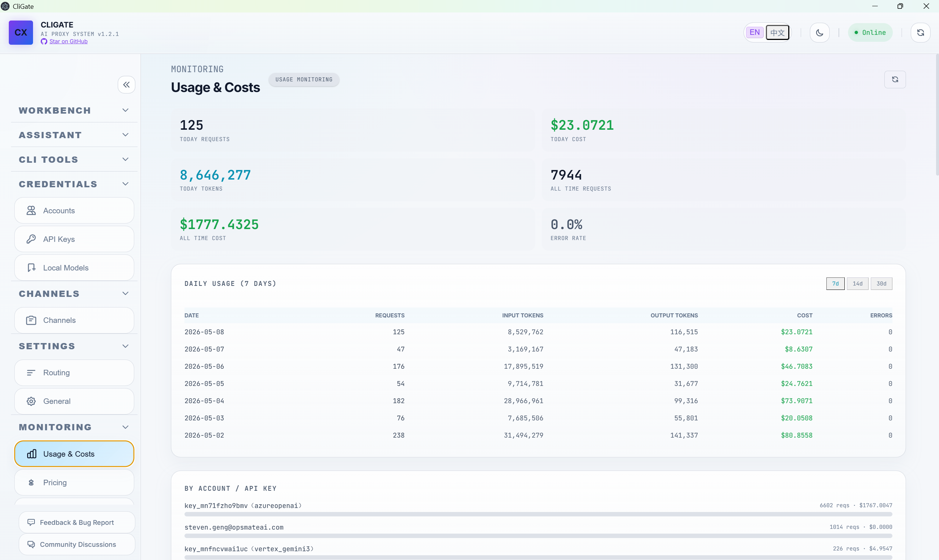
Task: Click the CX app logo
Action: tap(21, 33)
